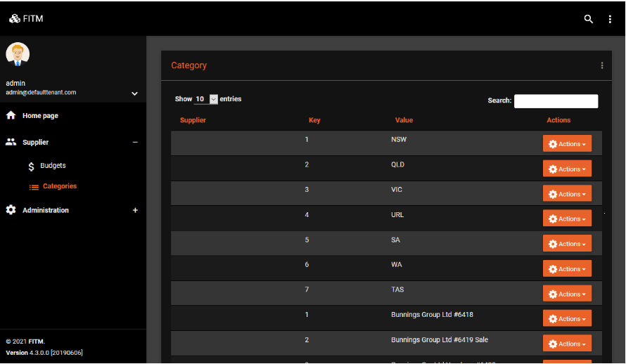This screenshot has width=626, height=364.
Task: Sort by Supplier column header
Action: (193, 120)
